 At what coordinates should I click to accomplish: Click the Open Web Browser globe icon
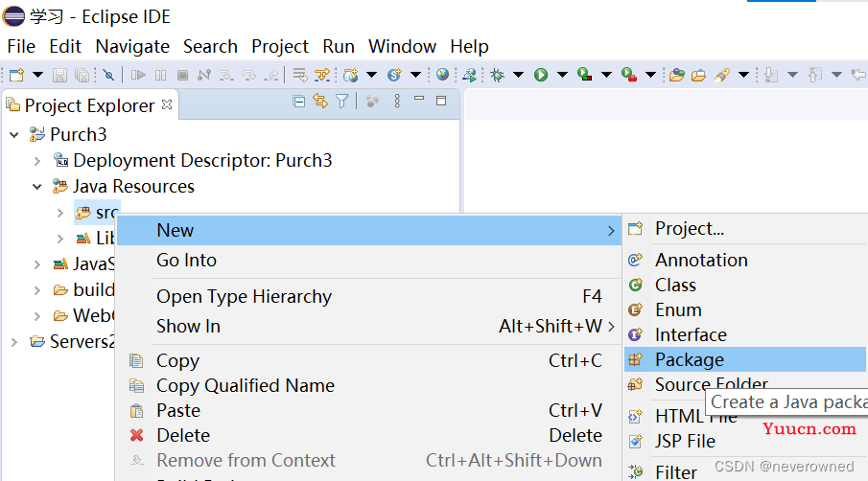pos(442,74)
